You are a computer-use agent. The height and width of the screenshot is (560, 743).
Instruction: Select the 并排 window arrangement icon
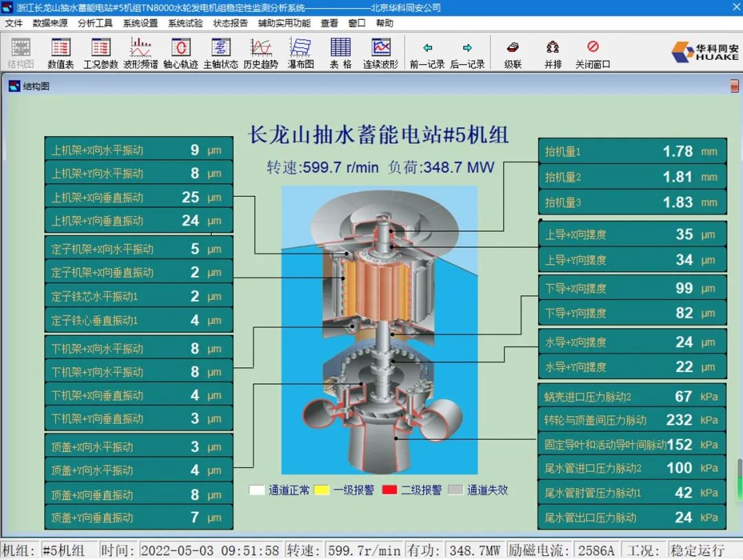[552, 55]
